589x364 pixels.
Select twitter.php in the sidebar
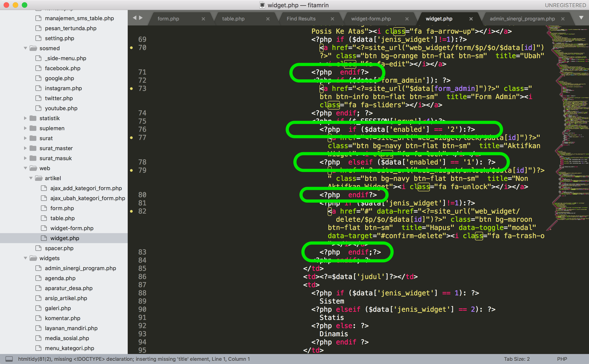coord(59,98)
